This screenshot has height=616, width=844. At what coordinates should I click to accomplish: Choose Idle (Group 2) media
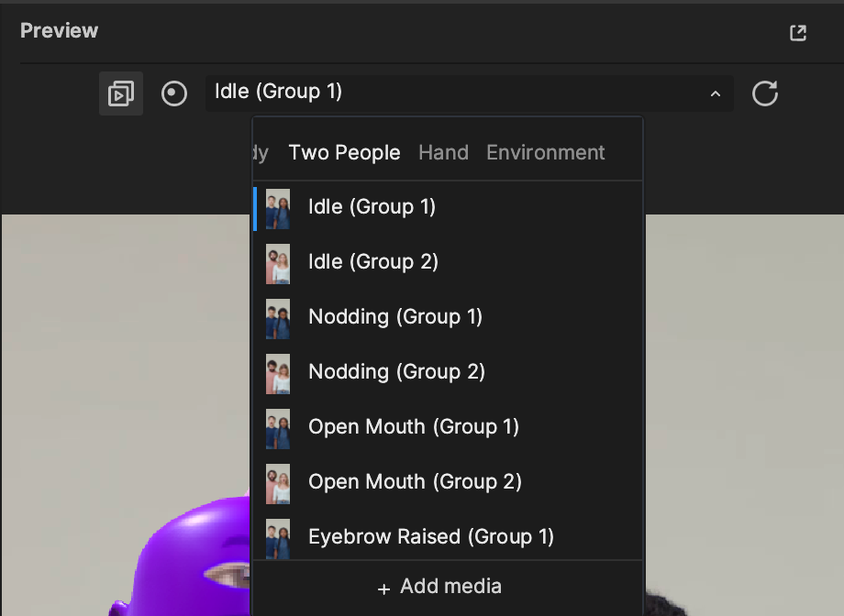(448, 264)
